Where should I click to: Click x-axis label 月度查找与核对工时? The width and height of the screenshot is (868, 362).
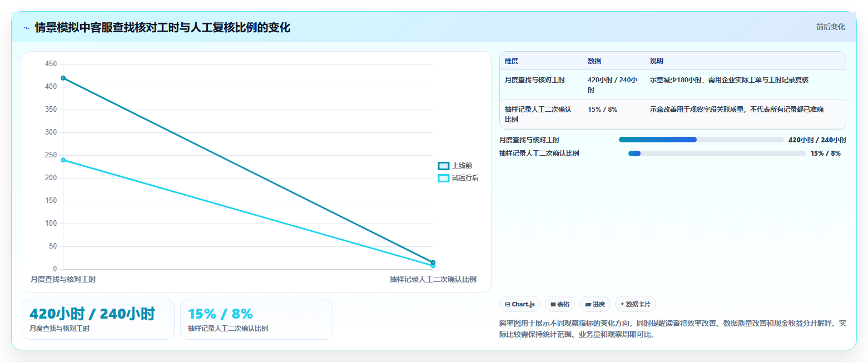coord(63,279)
